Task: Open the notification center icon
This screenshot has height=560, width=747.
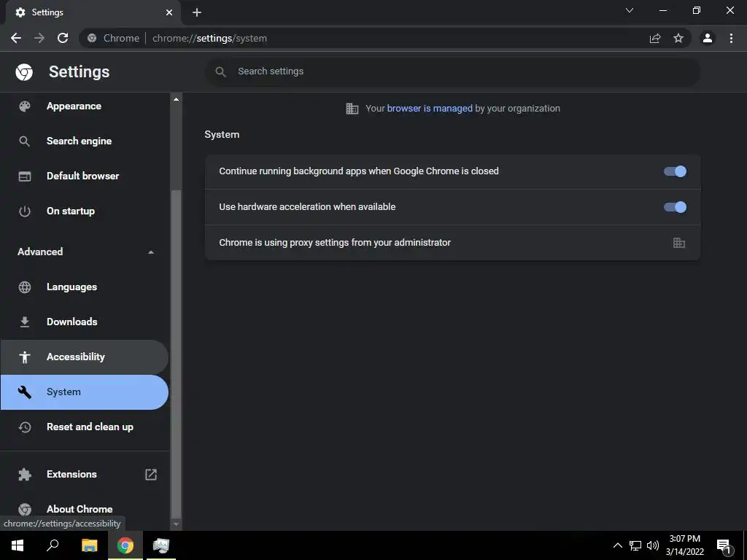Action: point(724,546)
